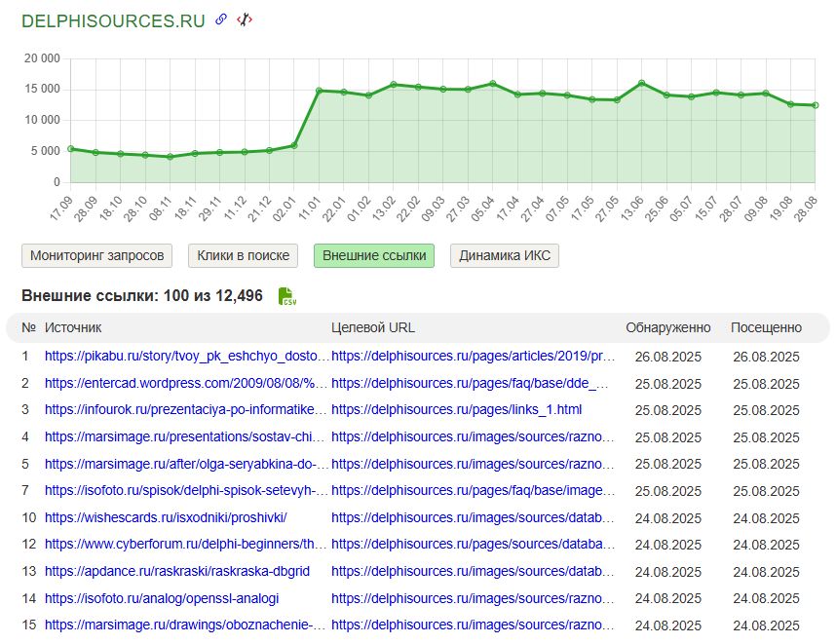Switch to the Клики в поиске tab
Viewport: 836px width, 644px height.
[x=243, y=255]
